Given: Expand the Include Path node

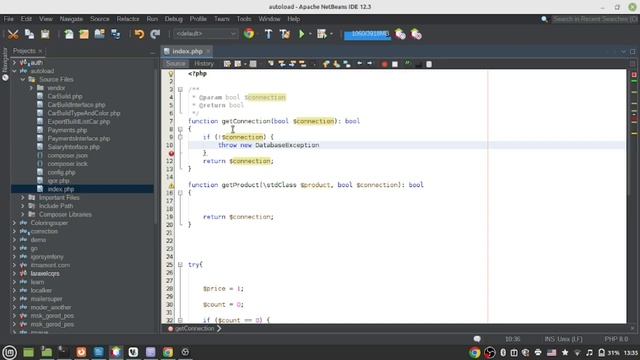Looking at the screenshot, I should click(23, 206).
